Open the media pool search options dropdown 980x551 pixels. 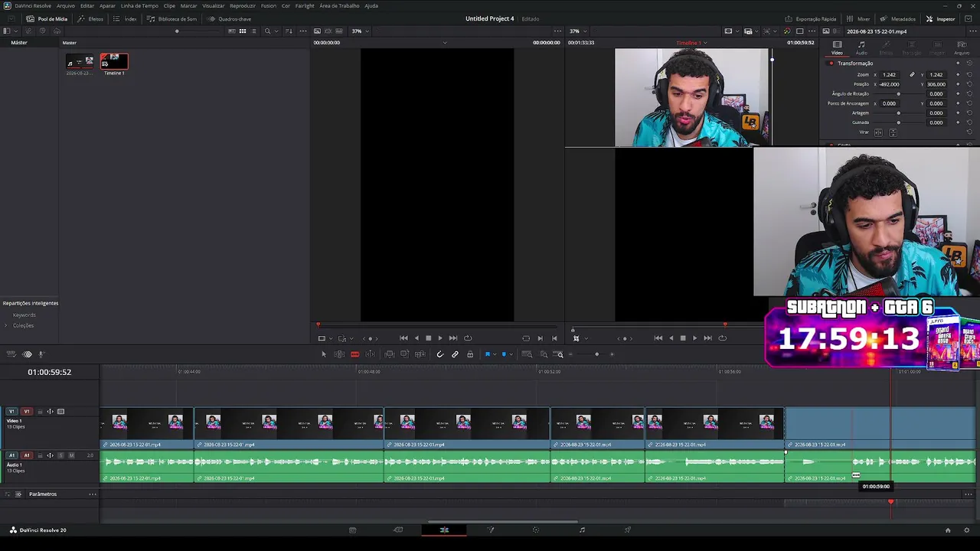tap(276, 31)
